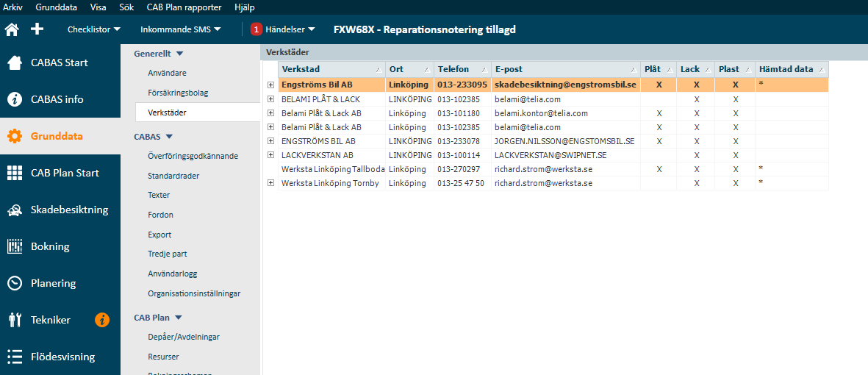Open CABAS info from the sidebar
Image resolution: width=868 pixels, height=375 pixels.
[x=57, y=99]
